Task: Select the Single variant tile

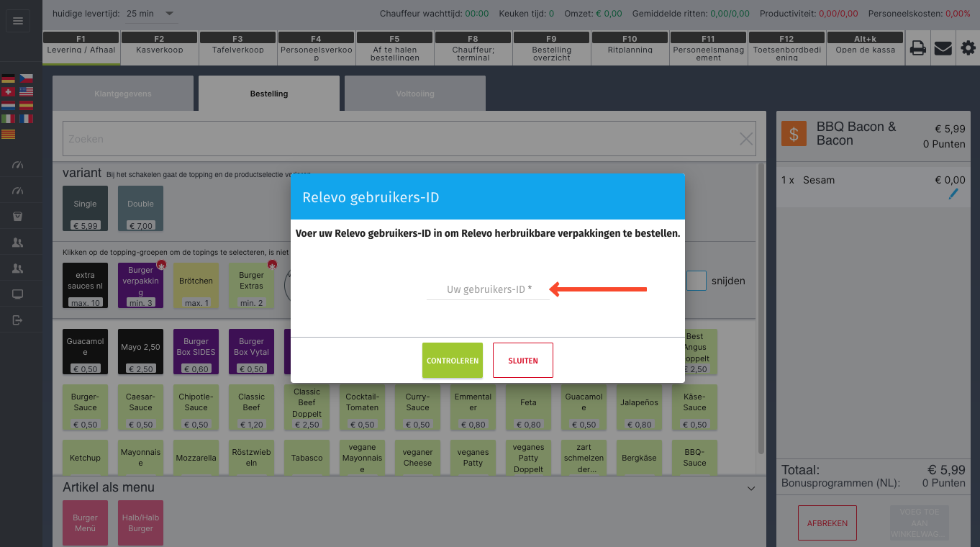Action: tap(85, 209)
